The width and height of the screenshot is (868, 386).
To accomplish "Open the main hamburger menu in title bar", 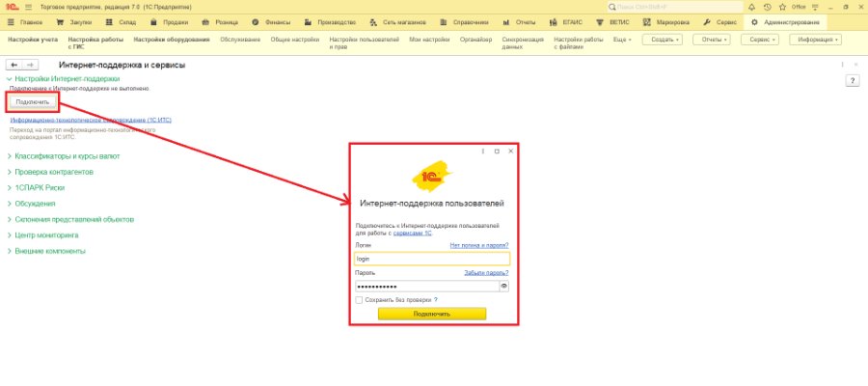I will pyautogui.click(x=28, y=7).
